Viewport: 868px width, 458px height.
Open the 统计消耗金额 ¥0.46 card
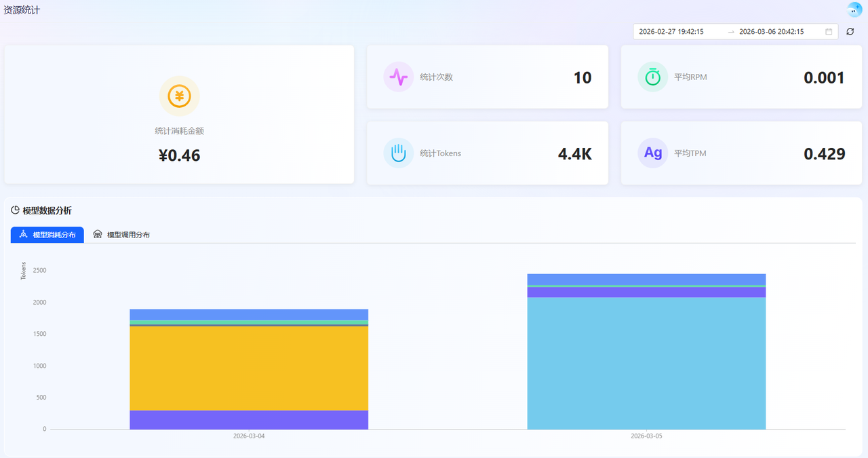(179, 115)
